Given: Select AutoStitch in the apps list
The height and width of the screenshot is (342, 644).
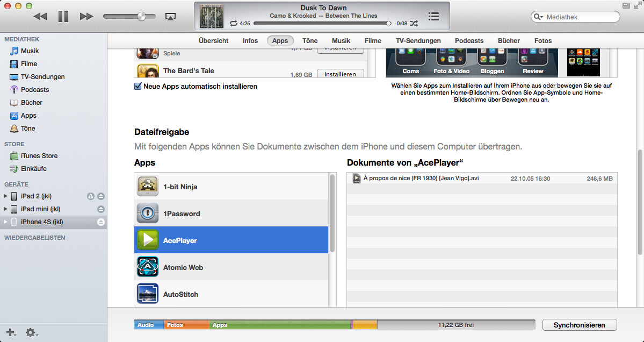Looking at the screenshot, I should click(x=231, y=294).
